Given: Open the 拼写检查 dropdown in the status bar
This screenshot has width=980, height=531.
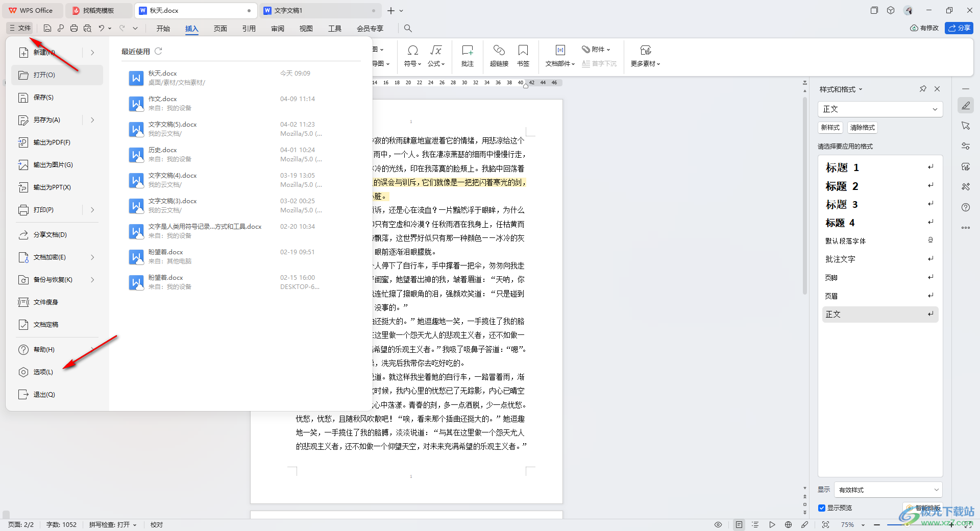Looking at the screenshot, I should pyautogui.click(x=113, y=524).
